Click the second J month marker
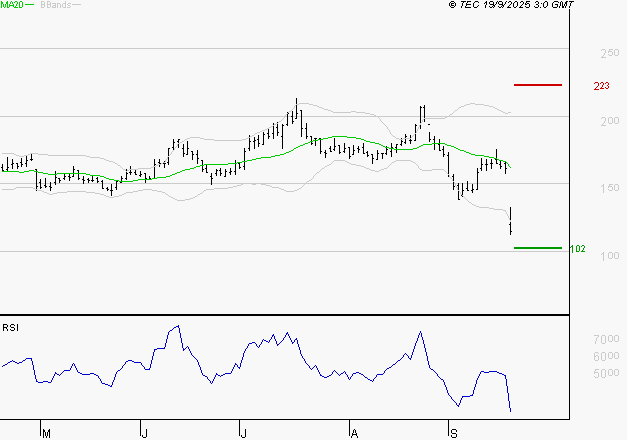This screenshot has height=440, width=627. coord(243,434)
